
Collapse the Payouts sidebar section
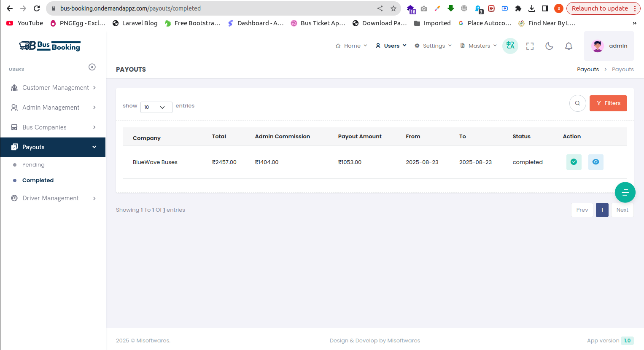53,147
